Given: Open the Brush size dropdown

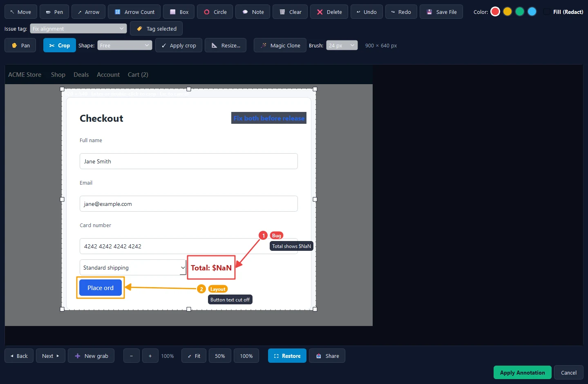Looking at the screenshot, I should tap(342, 45).
